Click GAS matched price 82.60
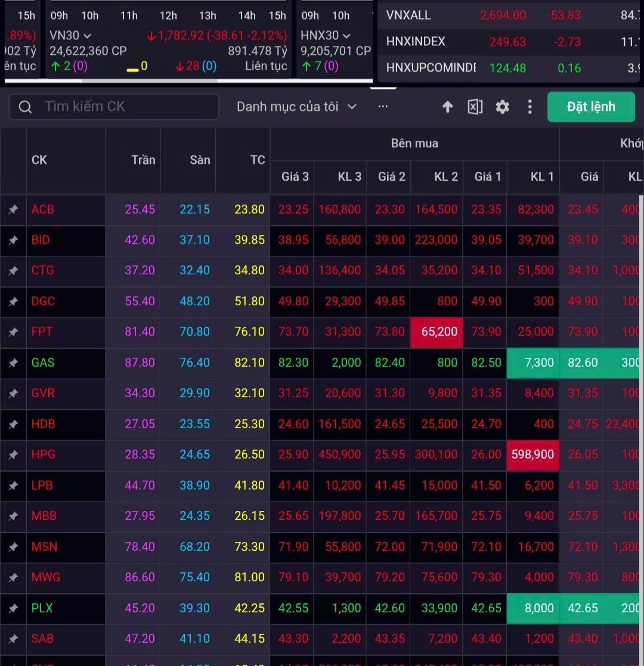Screen dimensions: 644x666 pos(583,363)
